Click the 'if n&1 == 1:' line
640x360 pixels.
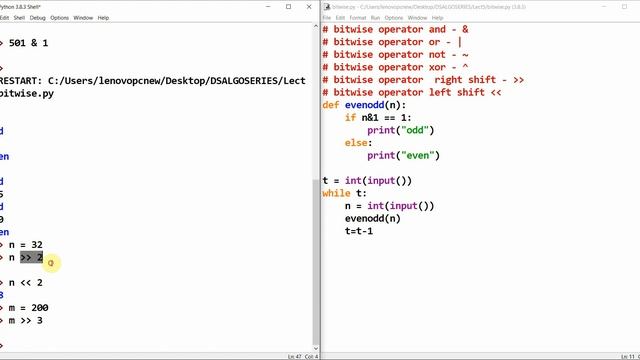point(378,118)
